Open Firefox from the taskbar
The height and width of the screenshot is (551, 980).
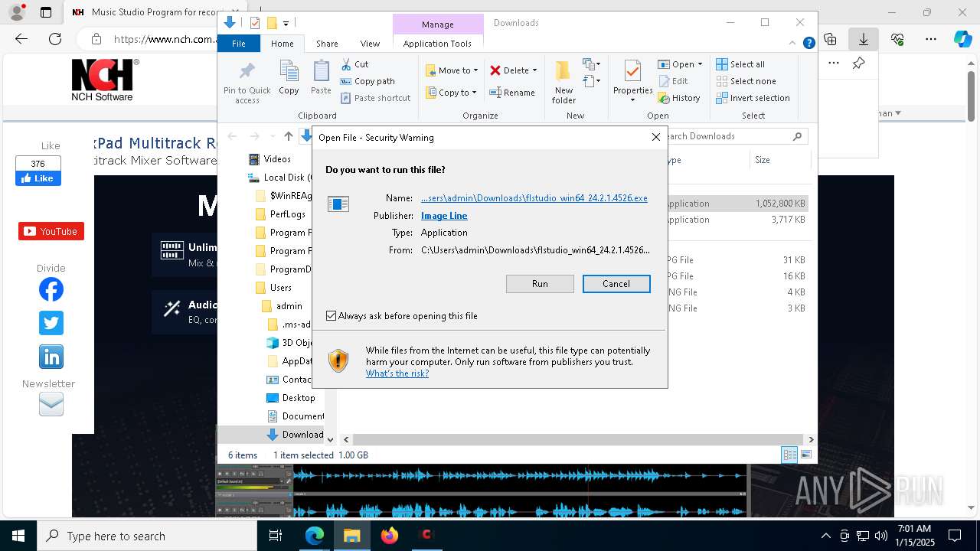[x=390, y=536]
